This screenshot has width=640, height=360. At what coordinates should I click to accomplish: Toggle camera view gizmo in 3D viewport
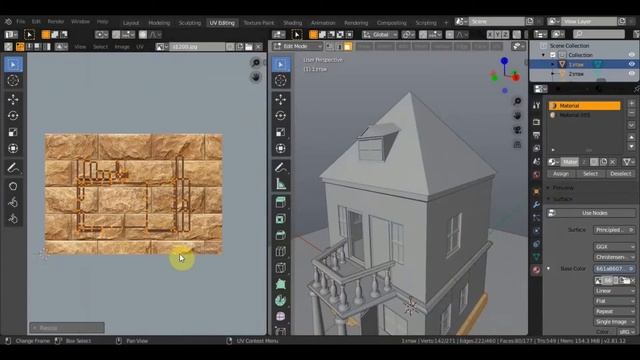(x=517, y=130)
